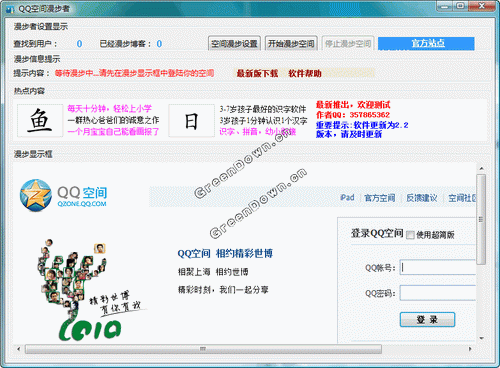This screenshot has height=368, width=500.
Task: Enable the 使用超简版 checkbox
Action: [410, 235]
